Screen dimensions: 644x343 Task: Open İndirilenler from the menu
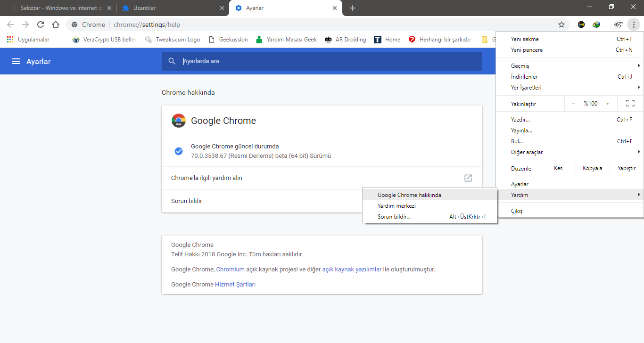tap(570, 77)
